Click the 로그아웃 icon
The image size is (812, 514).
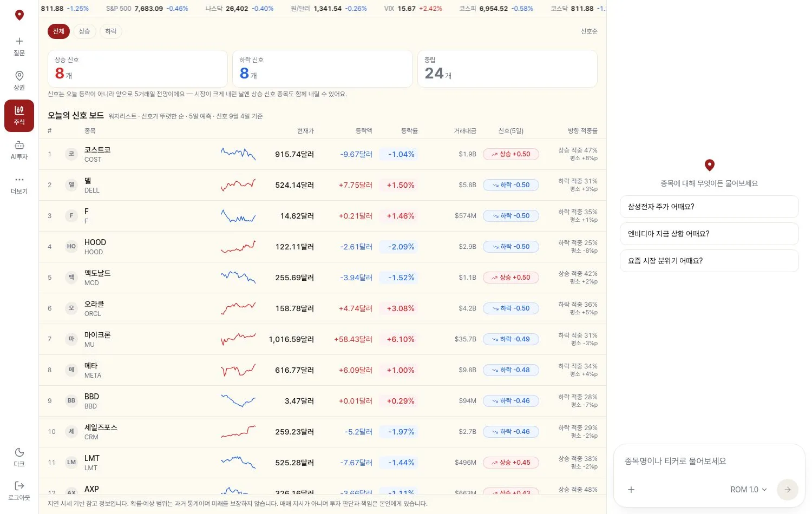[19, 486]
